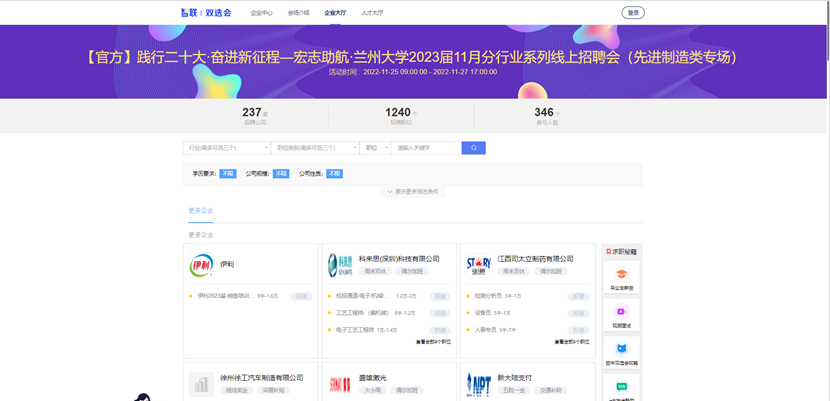This screenshot has width=830, height=401.
Task: Click the blue search magnifier button
Action: pyautogui.click(x=473, y=148)
